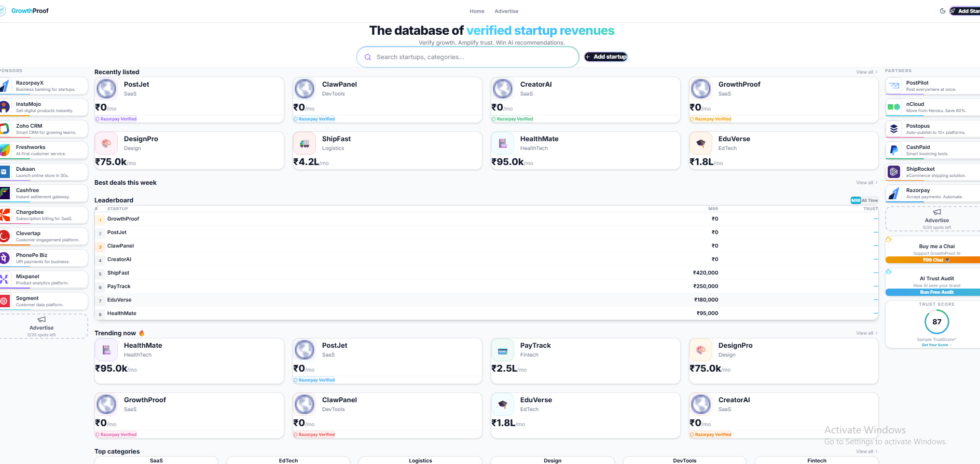Click the Mixpanel sponsor logo

tap(5, 279)
